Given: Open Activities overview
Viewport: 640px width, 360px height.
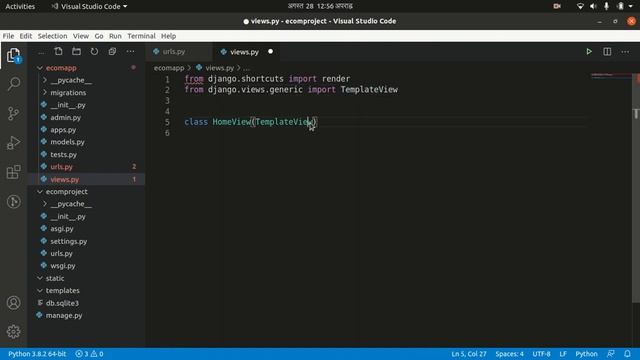Looking at the screenshot, I should pyautogui.click(x=20, y=6).
